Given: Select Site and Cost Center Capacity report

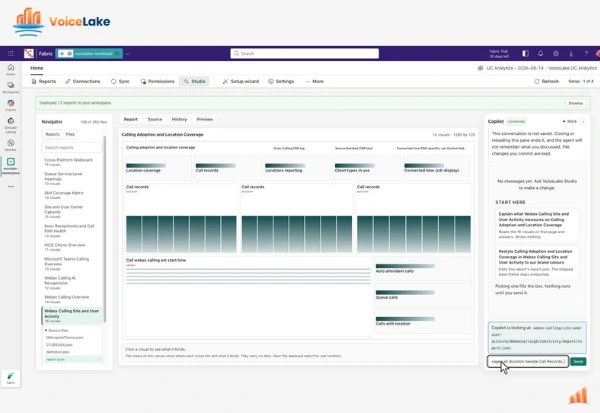Looking at the screenshot, I should 71,212.
